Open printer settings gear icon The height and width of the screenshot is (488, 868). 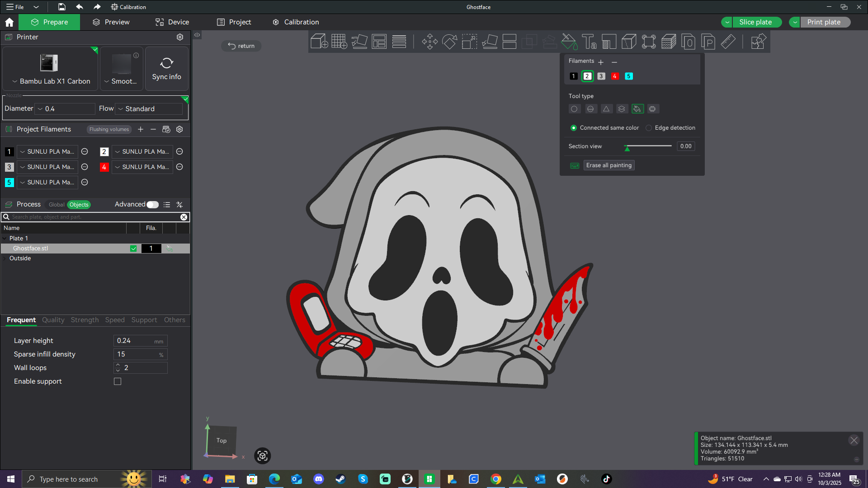point(180,37)
